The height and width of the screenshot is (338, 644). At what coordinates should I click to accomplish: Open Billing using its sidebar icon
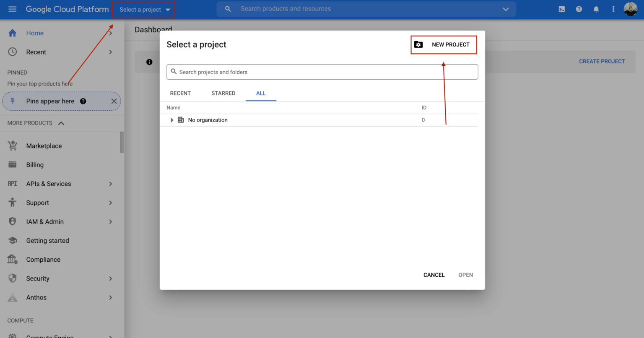pos(12,164)
